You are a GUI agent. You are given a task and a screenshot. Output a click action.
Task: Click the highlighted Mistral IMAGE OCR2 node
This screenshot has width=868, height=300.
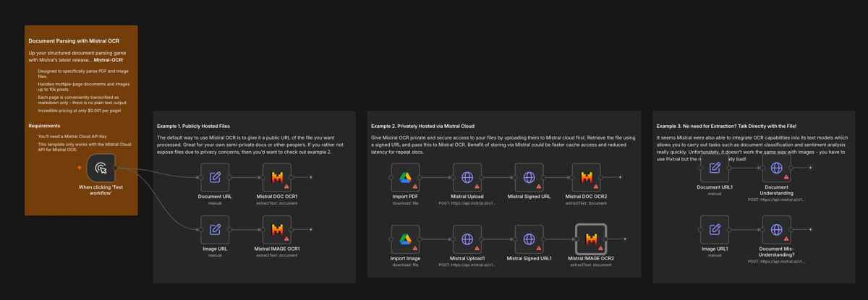[591, 239]
